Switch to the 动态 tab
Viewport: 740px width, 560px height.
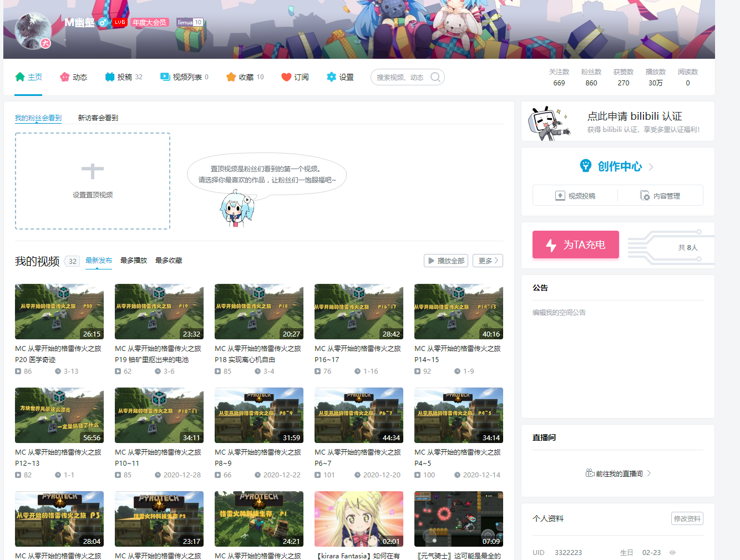(x=73, y=77)
